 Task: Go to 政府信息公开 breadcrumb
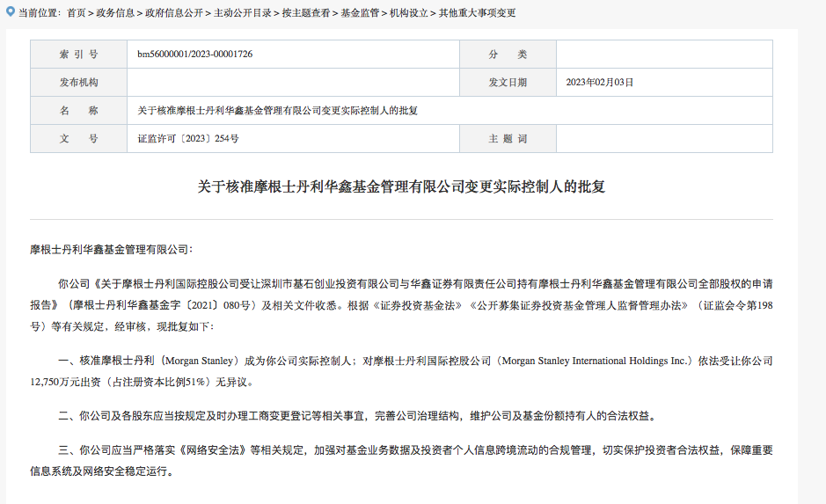[x=174, y=12]
